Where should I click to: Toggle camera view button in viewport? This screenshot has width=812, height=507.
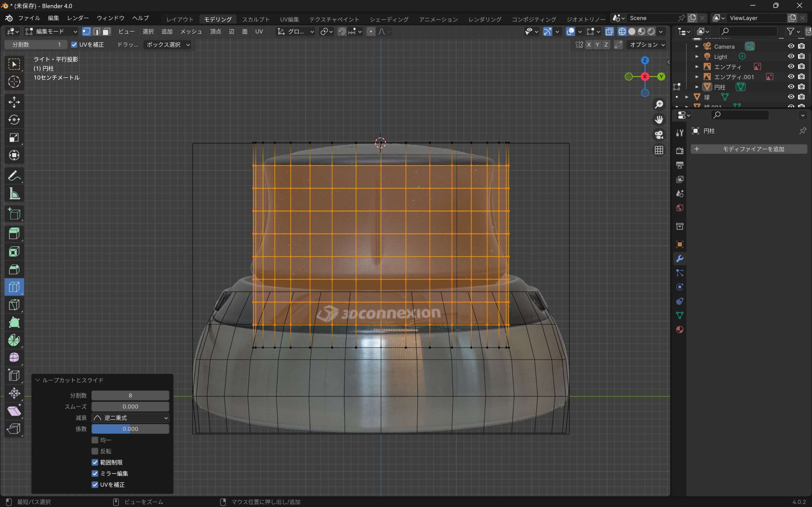point(659,135)
